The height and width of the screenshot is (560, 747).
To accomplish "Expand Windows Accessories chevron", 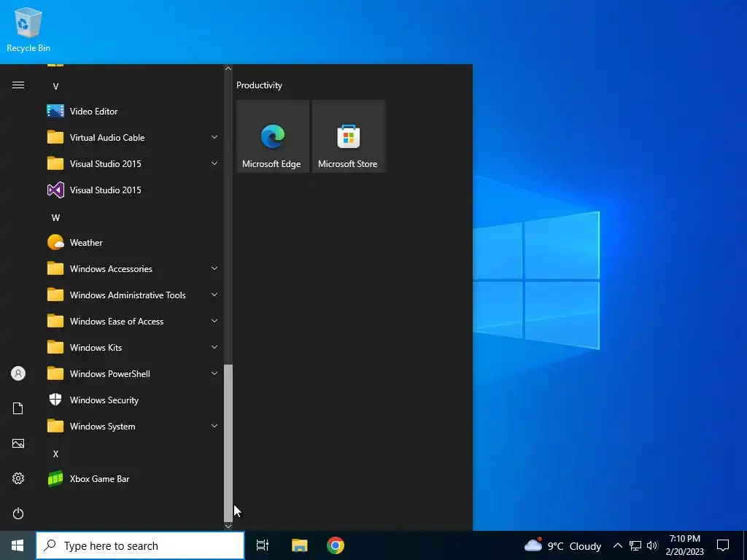I will [214, 268].
